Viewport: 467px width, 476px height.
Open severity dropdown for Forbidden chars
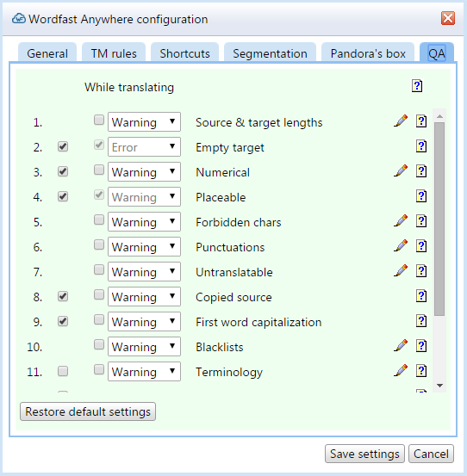click(x=145, y=221)
